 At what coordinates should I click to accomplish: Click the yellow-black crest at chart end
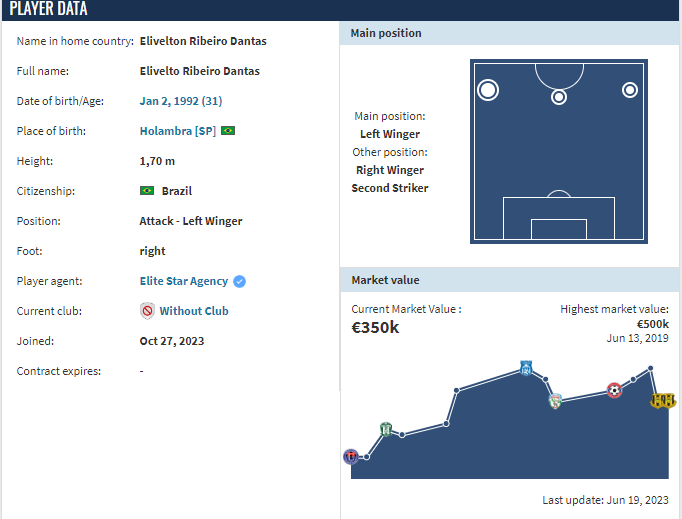(662, 400)
